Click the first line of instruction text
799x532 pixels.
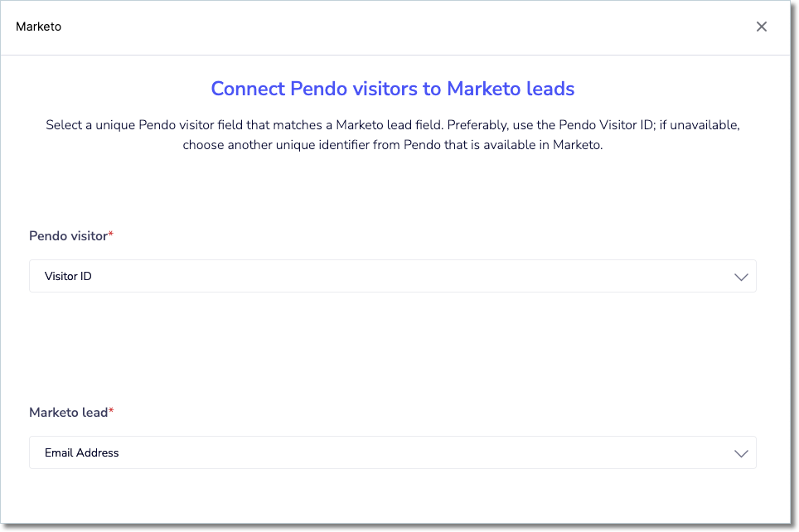392,125
